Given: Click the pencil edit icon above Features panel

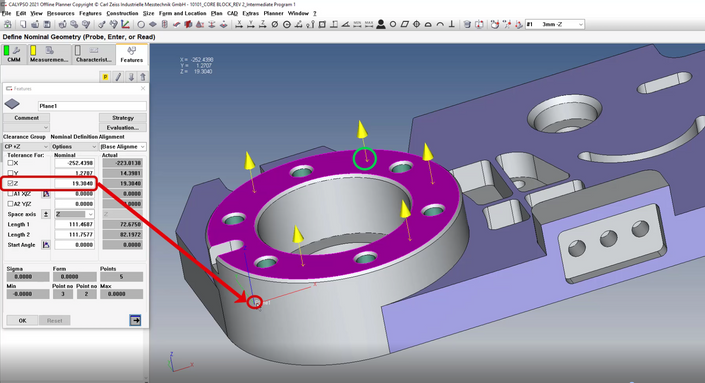Looking at the screenshot, I should tap(118, 77).
